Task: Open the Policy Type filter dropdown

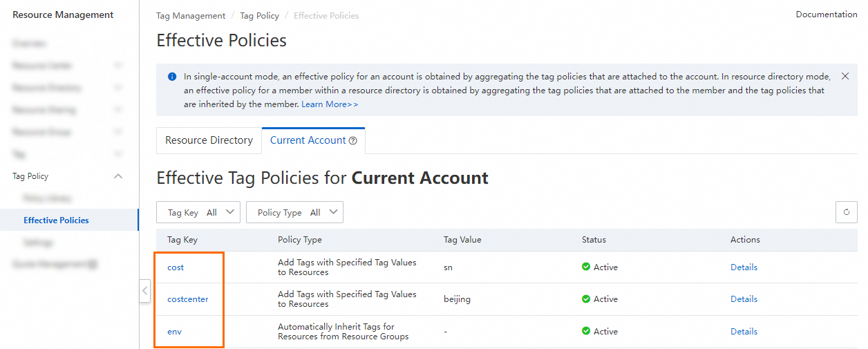Action: (x=294, y=213)
